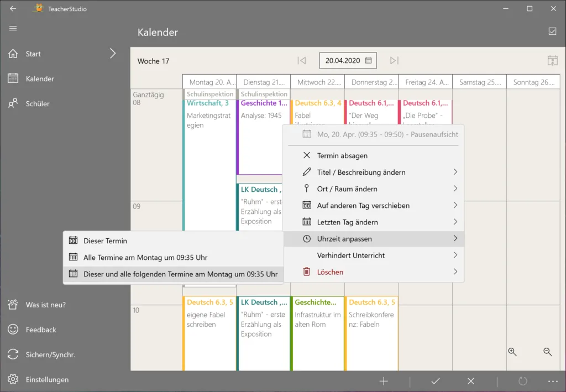Zoom out the calendar view

click(x=548, y=352)
